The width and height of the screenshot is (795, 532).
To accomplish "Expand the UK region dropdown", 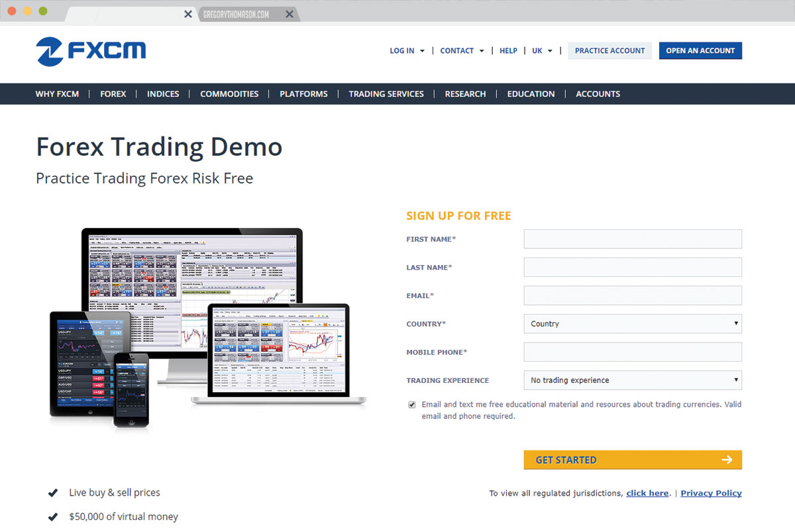I will (x=542, y=51).
